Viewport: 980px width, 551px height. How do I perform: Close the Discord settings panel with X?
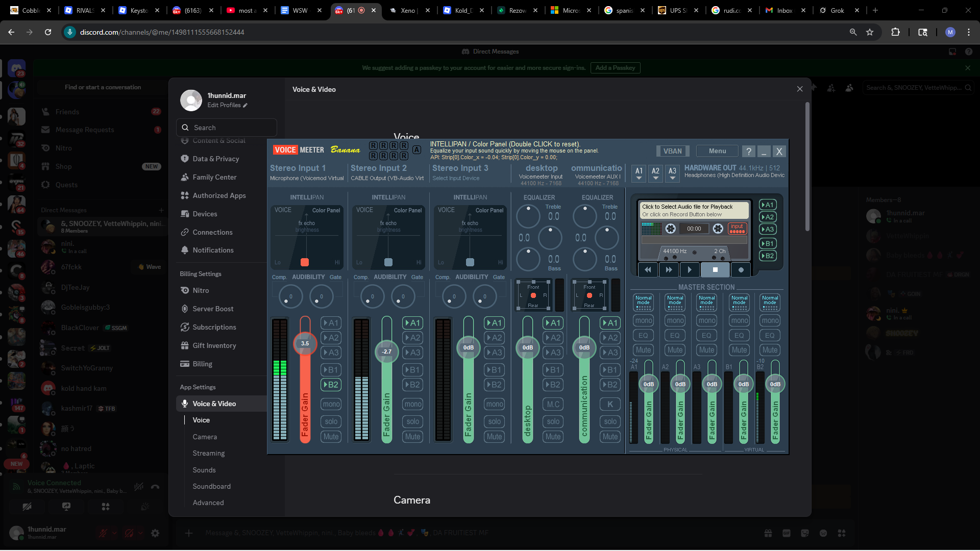pos(800,89)
